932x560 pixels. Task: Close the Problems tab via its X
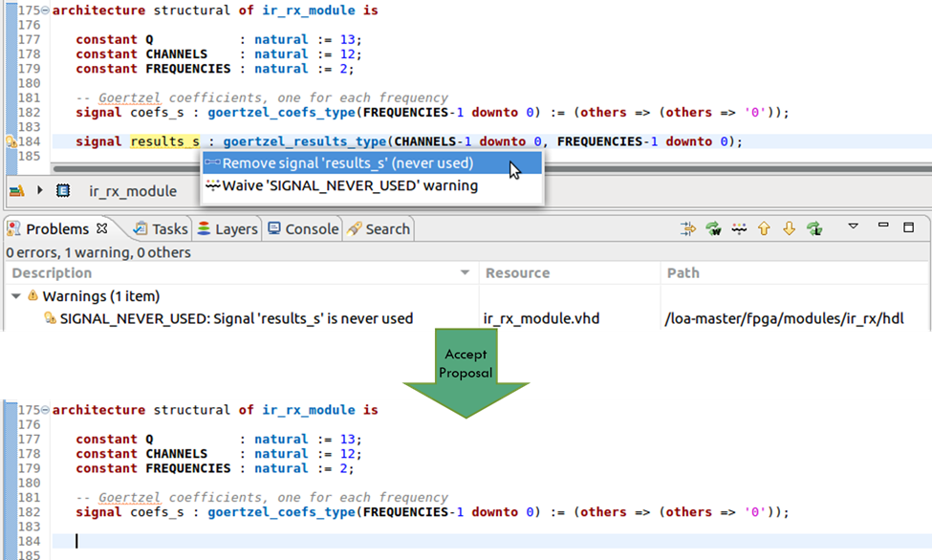point(101,228)
